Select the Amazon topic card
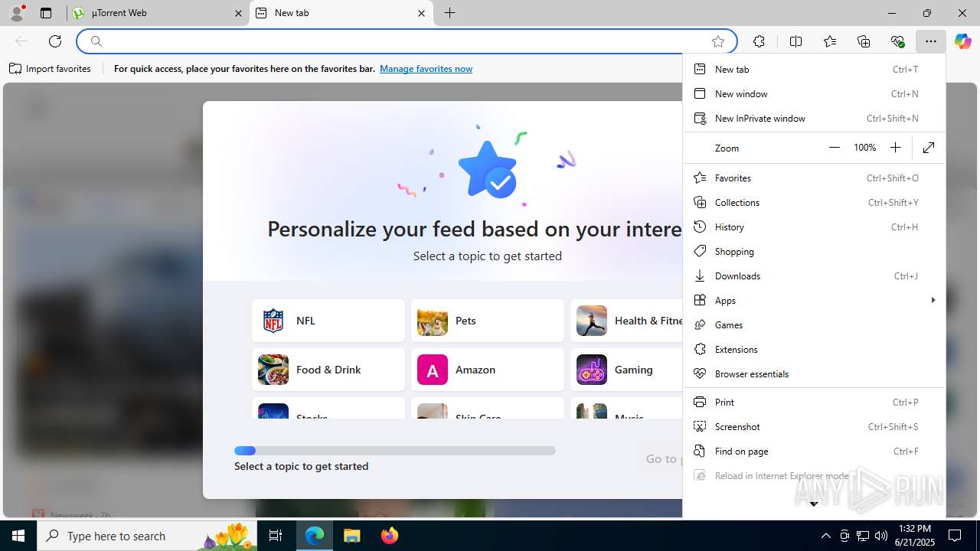The image size is (980, 551). pyautogui.click(x=488, y=370)
